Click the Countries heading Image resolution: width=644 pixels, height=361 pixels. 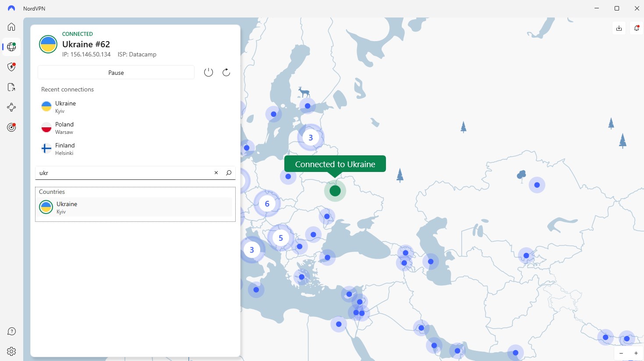pyautogui.click(x=52, y=192)
